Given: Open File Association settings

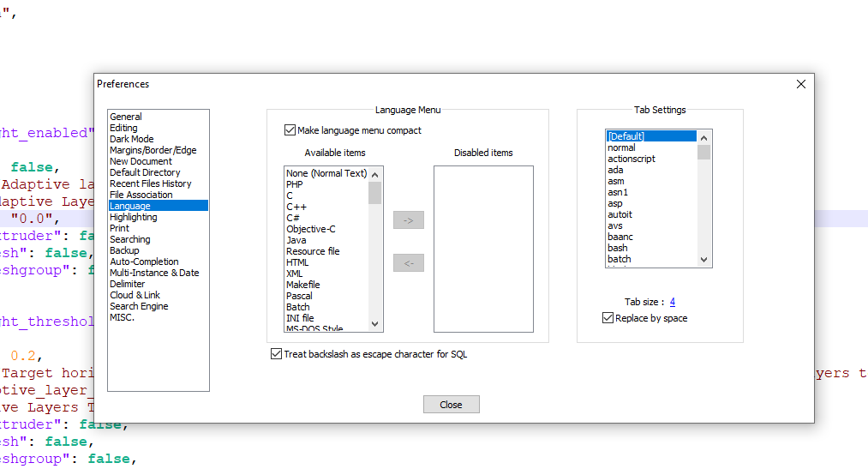Looking at the screenshot, I should pos(141,195).
